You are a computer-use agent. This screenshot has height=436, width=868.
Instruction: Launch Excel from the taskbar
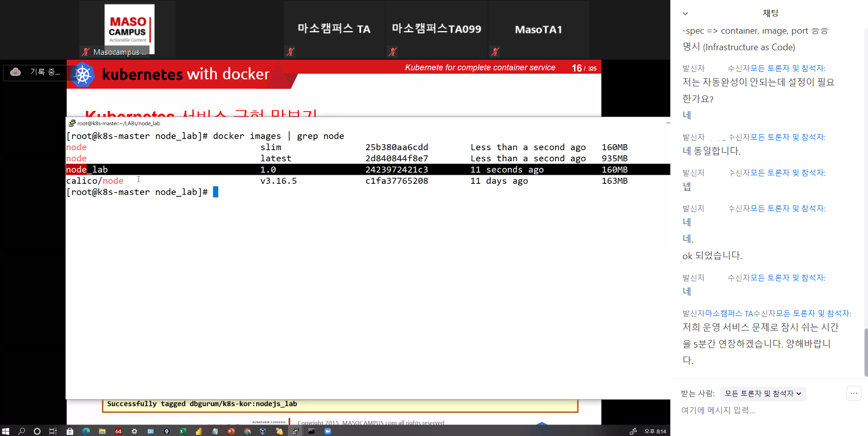tap(183, 431)
